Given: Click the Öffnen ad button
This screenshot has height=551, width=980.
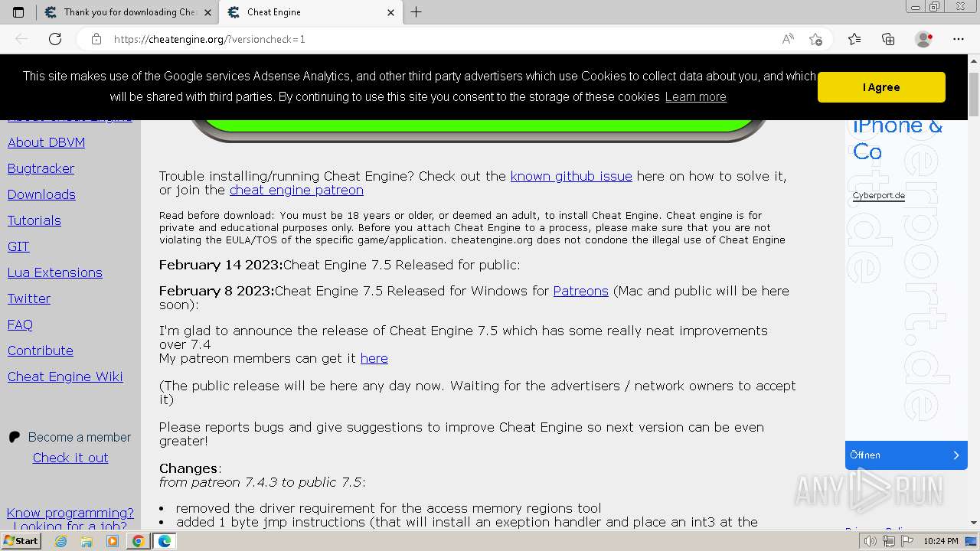Looking at the screenshot, I should click(x=906, y=455).
